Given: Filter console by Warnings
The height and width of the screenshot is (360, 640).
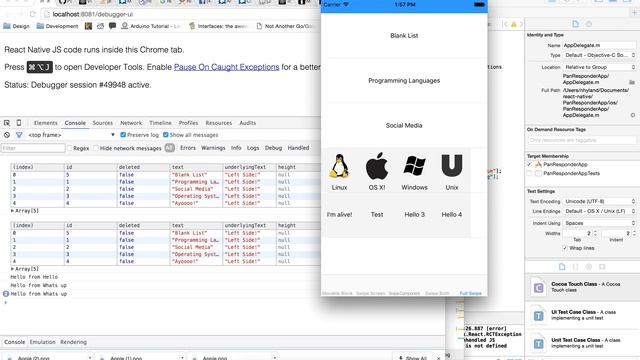Looking at the screenshot, I should pyautogui.click(x=213, y=148).
